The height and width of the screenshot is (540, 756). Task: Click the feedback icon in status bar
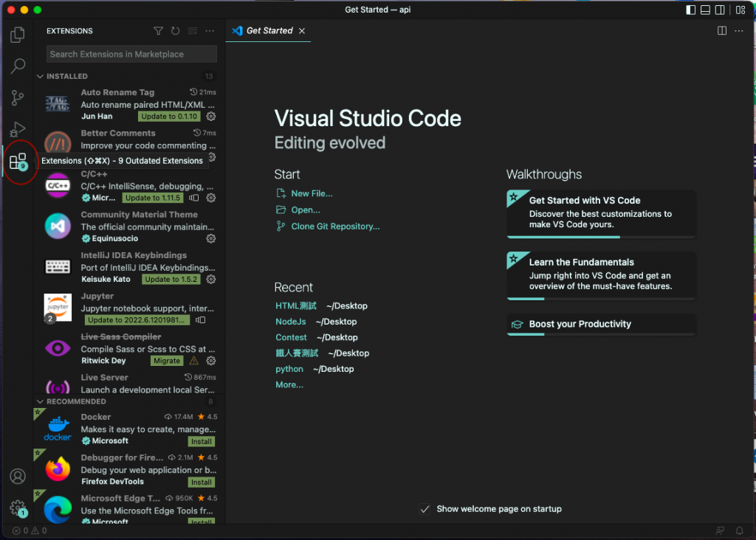click(x=720, y=531)
